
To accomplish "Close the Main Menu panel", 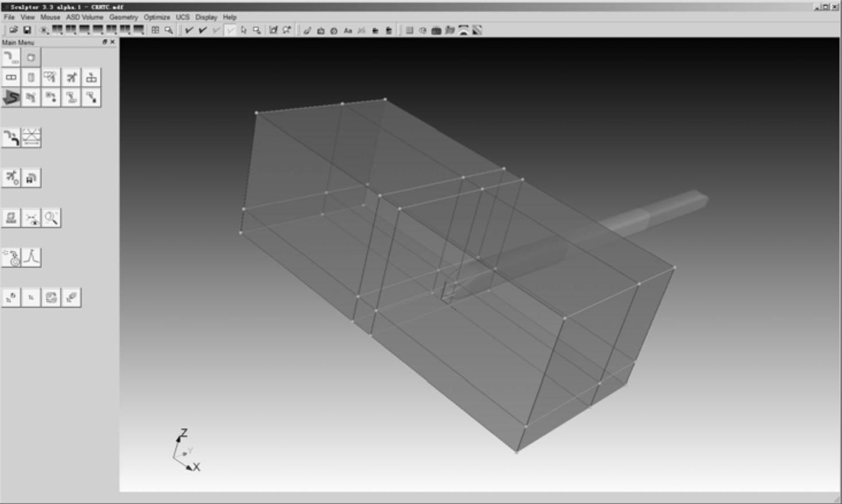I will tap(112, 42).
